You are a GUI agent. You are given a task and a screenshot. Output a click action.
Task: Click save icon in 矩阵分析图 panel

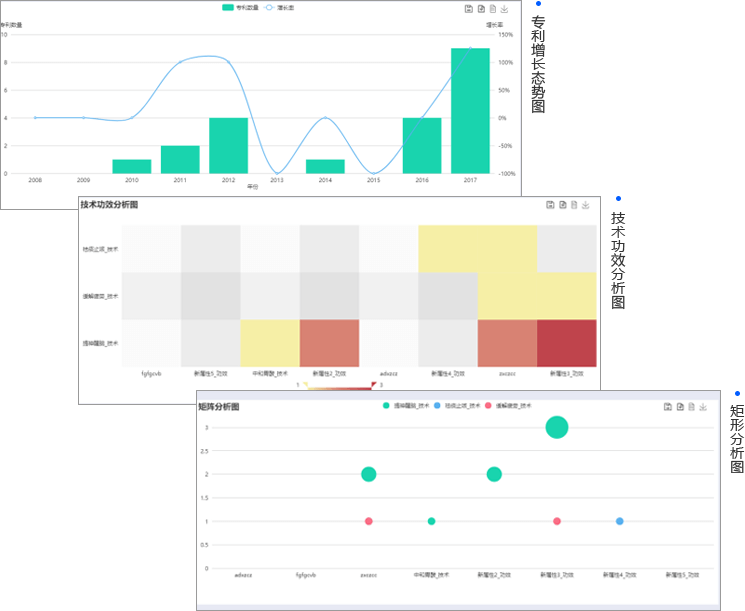[668, 407]
